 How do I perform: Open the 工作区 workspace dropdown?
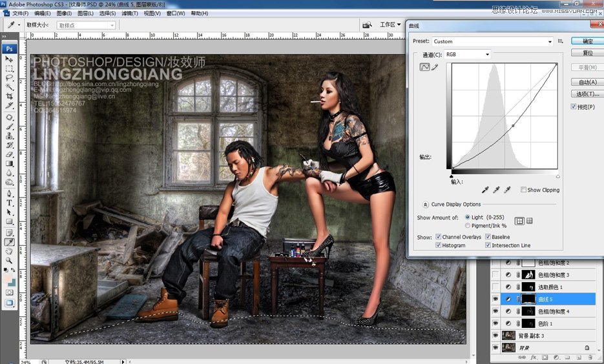coord(390,25)
